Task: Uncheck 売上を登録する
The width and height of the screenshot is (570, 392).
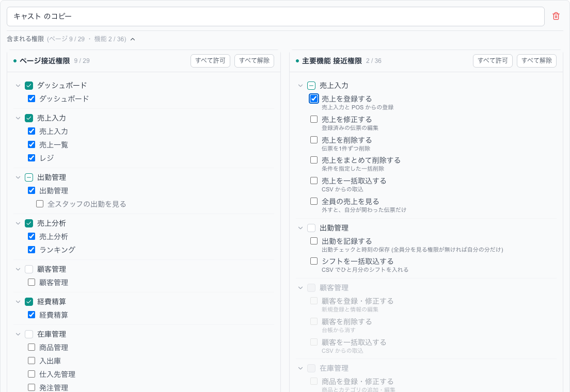Action: (314, 99)
